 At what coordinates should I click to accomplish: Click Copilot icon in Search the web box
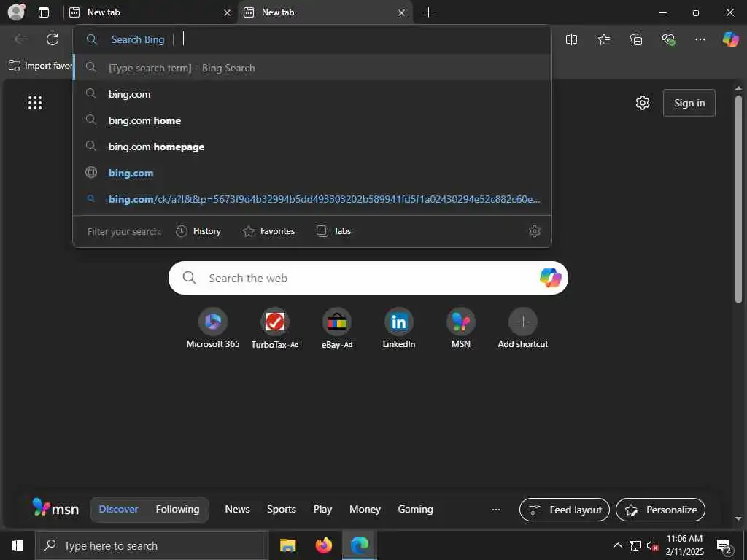coord(550,278)
